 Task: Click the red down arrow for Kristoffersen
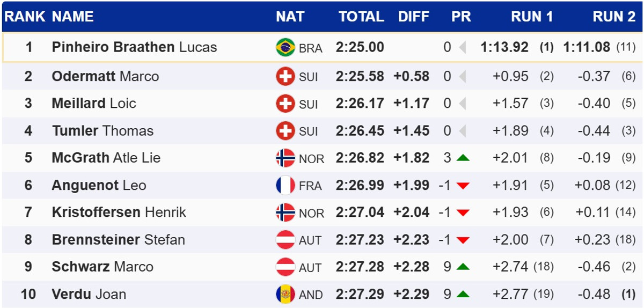point(463,213)
